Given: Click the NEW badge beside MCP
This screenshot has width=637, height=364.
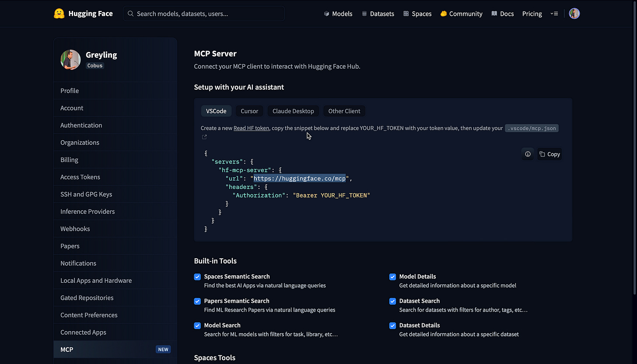Looking at the screenshot, I should coord(163,350).
